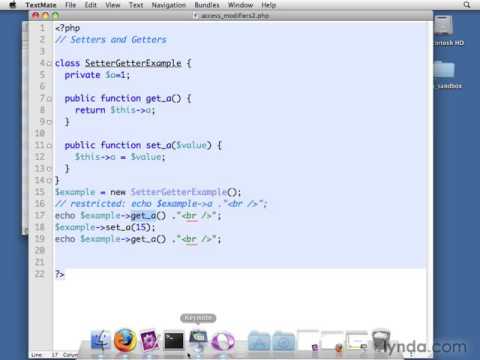Image resolution: width=480 pixels, height=360 pixels.
Task: Open the second folder stack in Dock
Action: click(x=283, y=341)
